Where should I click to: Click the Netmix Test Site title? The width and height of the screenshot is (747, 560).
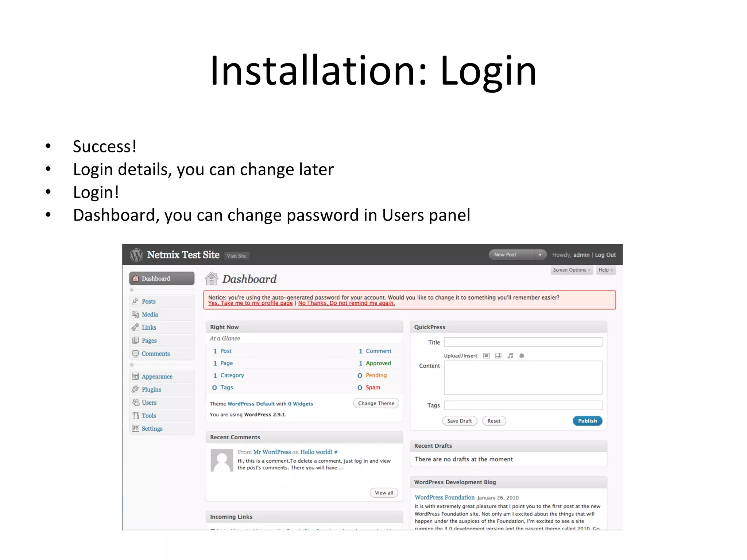[x=183, y=255]
